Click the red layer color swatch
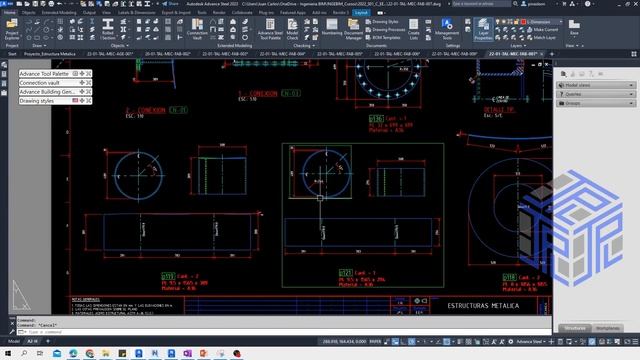The image size is (640, 360). 523,22
